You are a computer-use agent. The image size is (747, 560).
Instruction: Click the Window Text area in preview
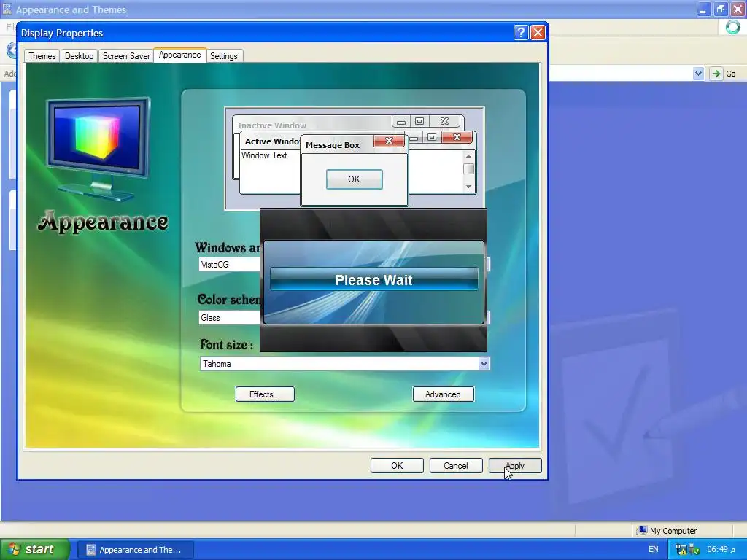tap(263, 155)
